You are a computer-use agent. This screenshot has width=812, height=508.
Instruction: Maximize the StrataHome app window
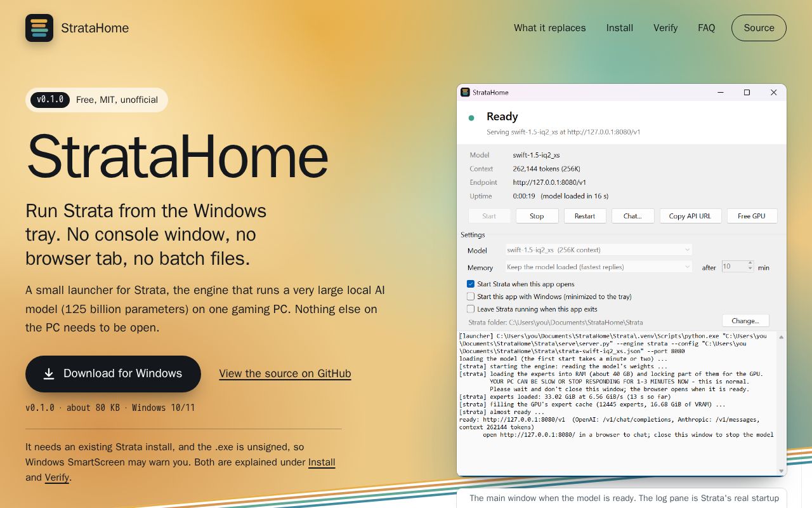click(747, 93)
